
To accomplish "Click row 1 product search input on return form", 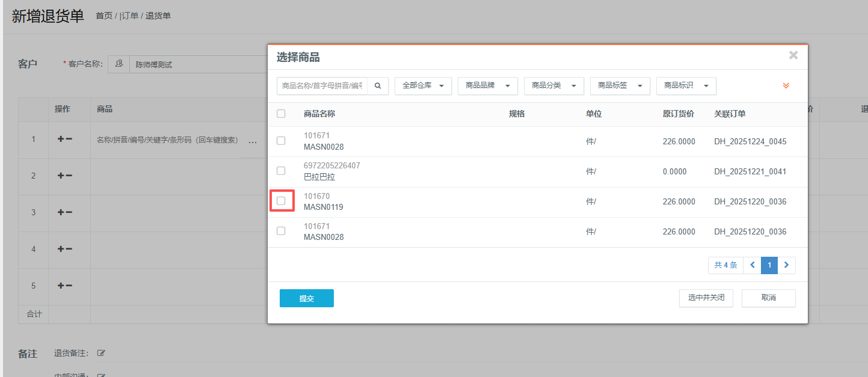I will [168, 140].
